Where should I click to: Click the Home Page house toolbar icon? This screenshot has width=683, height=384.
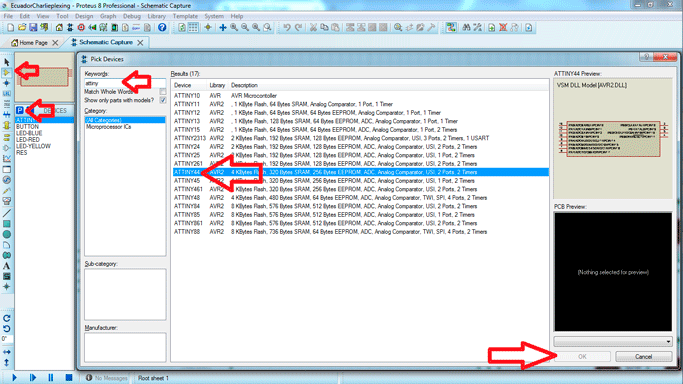[x=59, y=27]
